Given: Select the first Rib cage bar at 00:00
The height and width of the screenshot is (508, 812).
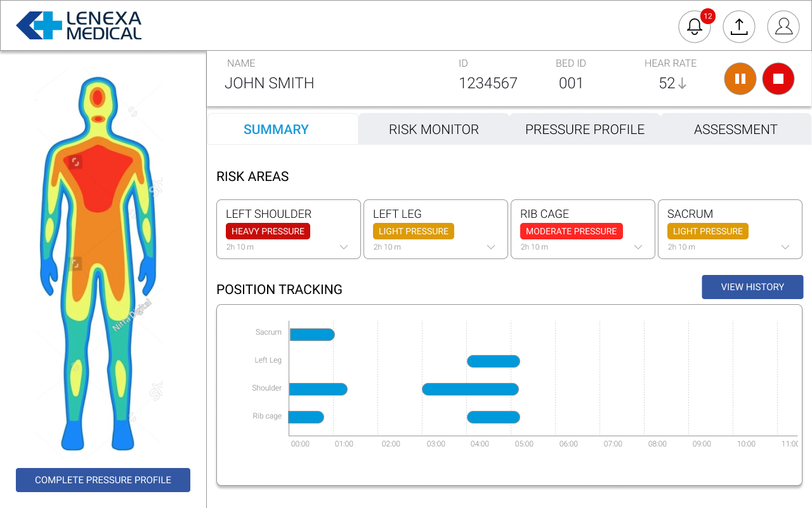Looking at the screenshot, I should coord(306,417).
